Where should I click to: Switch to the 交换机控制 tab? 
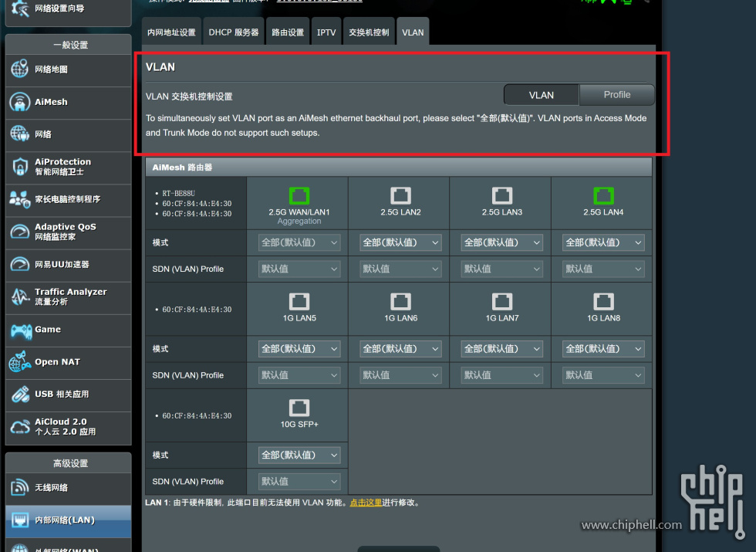tap(369, 32)
